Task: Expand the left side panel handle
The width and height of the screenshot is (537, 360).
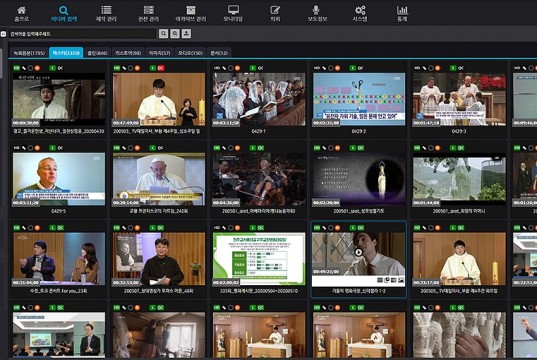Action: click(x=3, y=34)
